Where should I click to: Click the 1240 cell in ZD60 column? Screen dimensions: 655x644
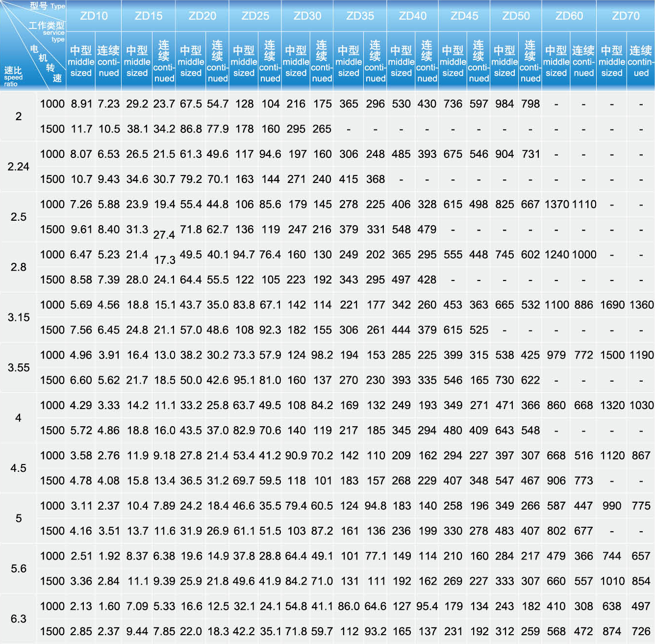coord(556,255)
